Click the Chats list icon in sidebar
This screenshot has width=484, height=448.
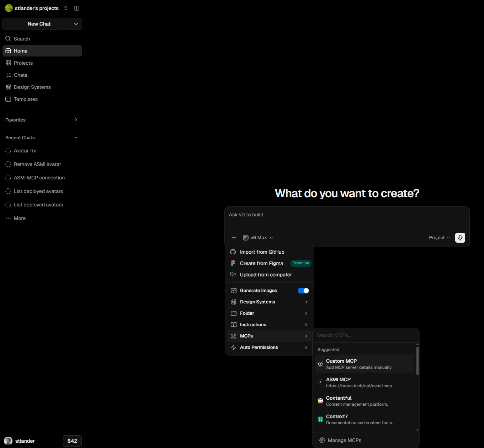pyautogui.click(x=8, y=75)
